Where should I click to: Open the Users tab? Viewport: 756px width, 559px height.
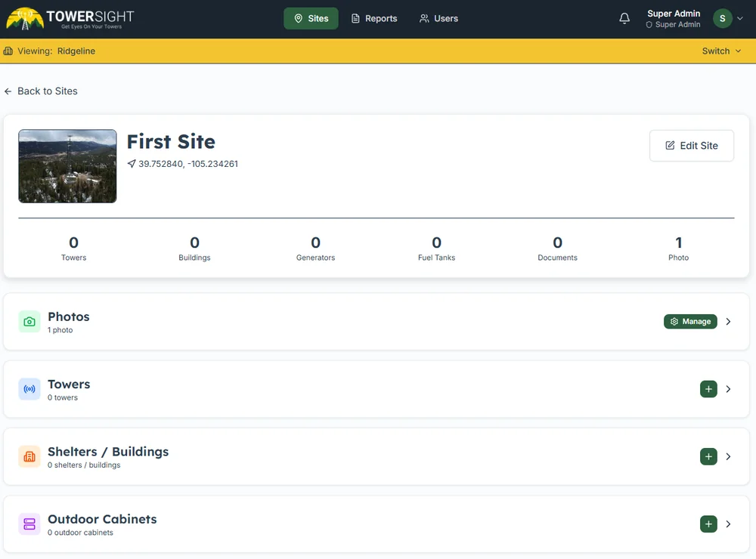438,18
